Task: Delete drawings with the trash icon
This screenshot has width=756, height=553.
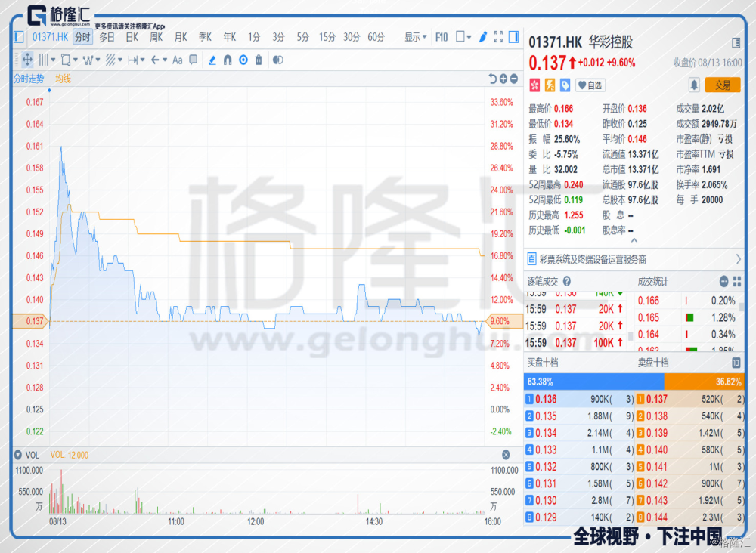Action: (259, 60)
